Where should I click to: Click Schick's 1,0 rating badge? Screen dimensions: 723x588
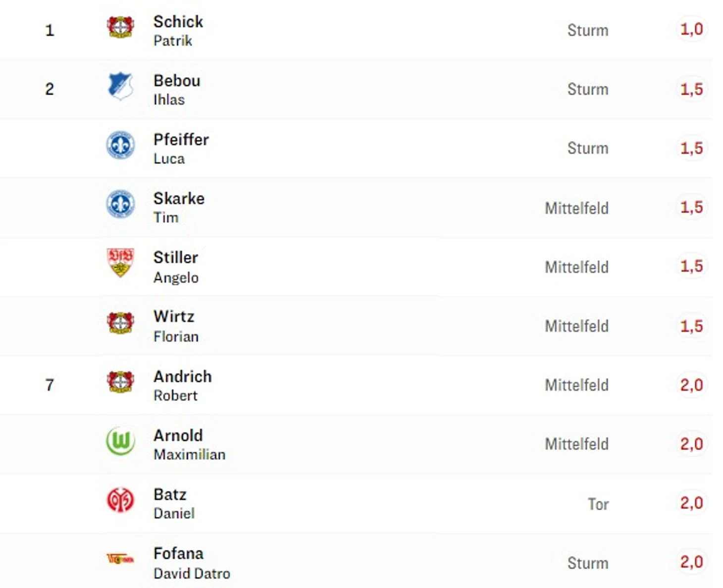[x=691, y=29]
